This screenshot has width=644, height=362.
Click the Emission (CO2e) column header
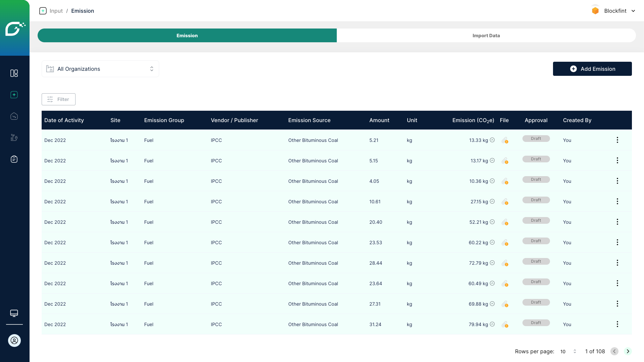473,120
